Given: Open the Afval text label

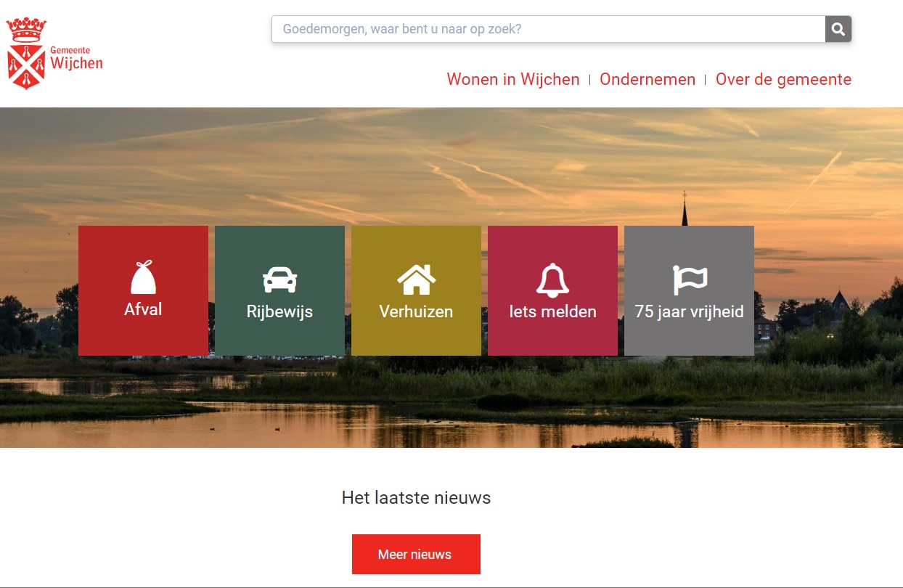Looking at the screenshot, I should click(143, 309).
